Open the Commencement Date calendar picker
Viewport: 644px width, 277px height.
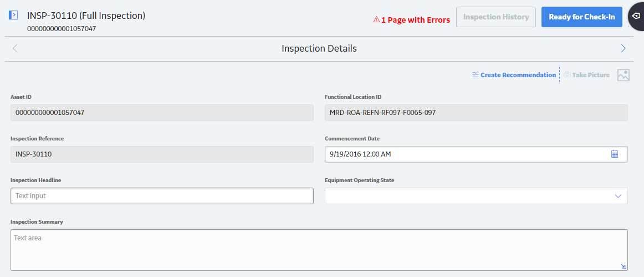click(x=615, y=154)
